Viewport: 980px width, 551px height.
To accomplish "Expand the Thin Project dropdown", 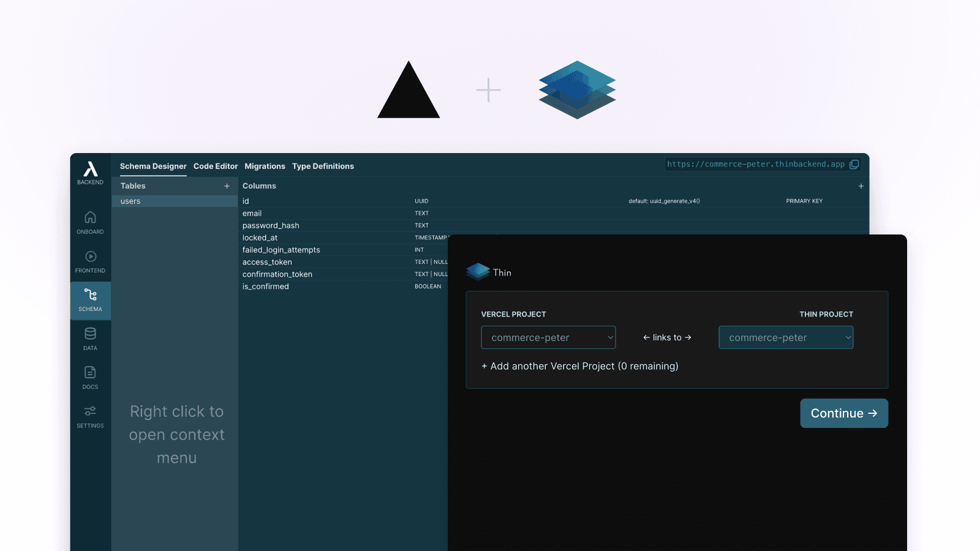I will (x=786, y=337).
